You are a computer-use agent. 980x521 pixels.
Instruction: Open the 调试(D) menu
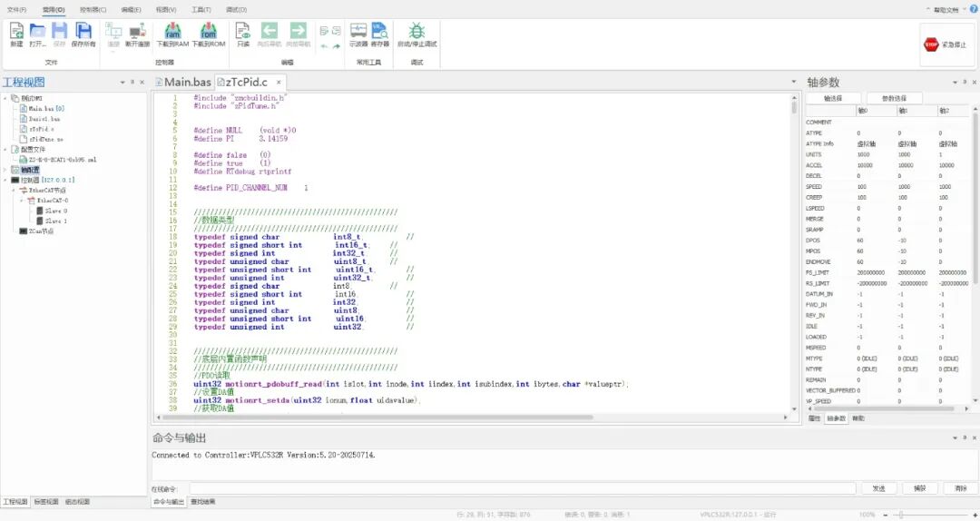tap(236, 9)
